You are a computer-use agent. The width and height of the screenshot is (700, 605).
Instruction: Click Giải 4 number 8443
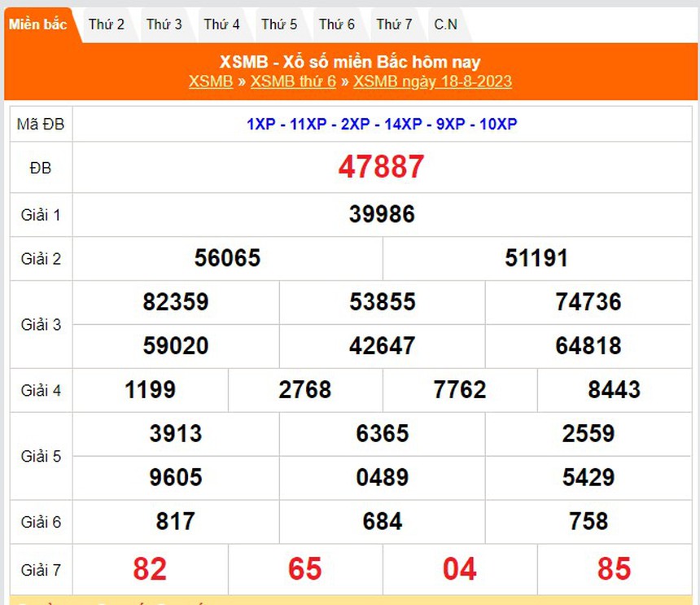point(615,390)
